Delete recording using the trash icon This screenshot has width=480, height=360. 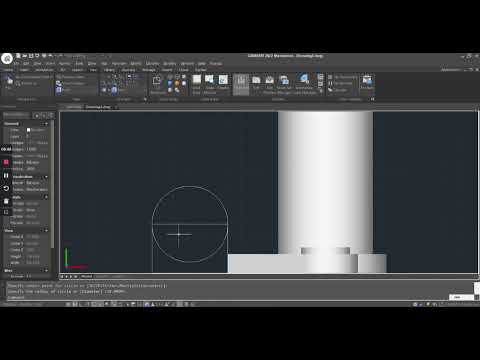click(6, 201)
